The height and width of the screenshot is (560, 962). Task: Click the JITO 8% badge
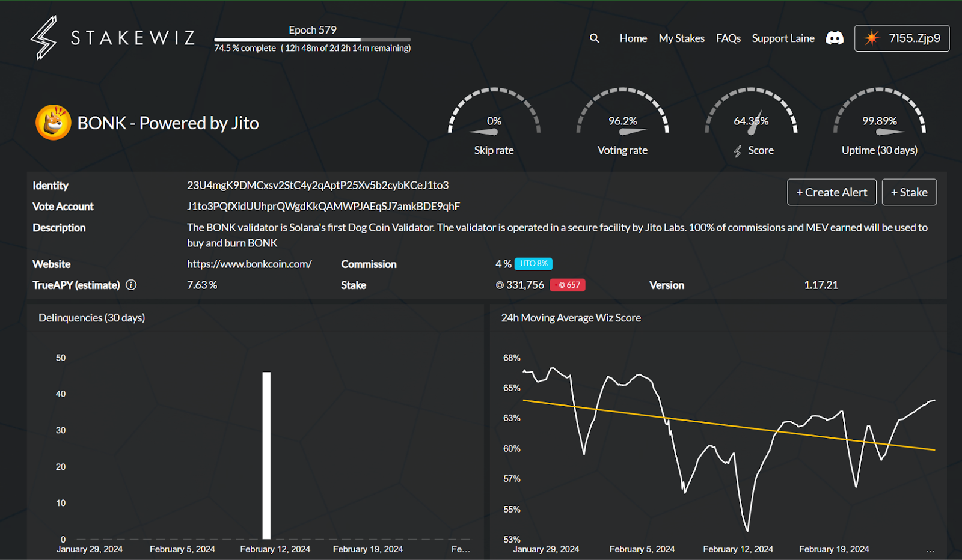click(533, 264)
